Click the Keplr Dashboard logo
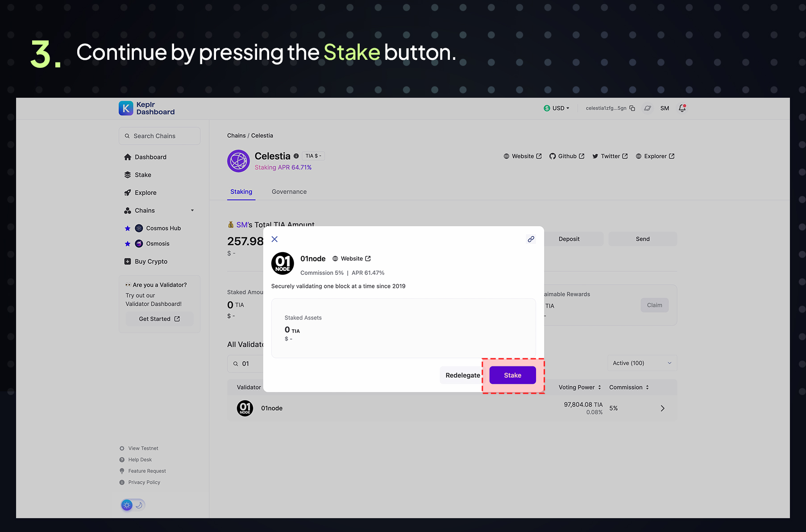Screen dimensions: 806x532 pos(147,108)
